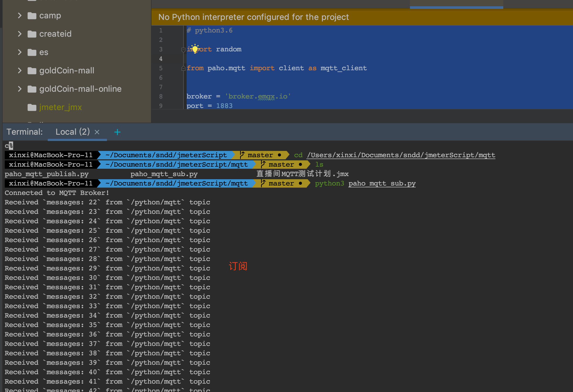Collapse the code fold at the import line

click(x=183, y=50)
